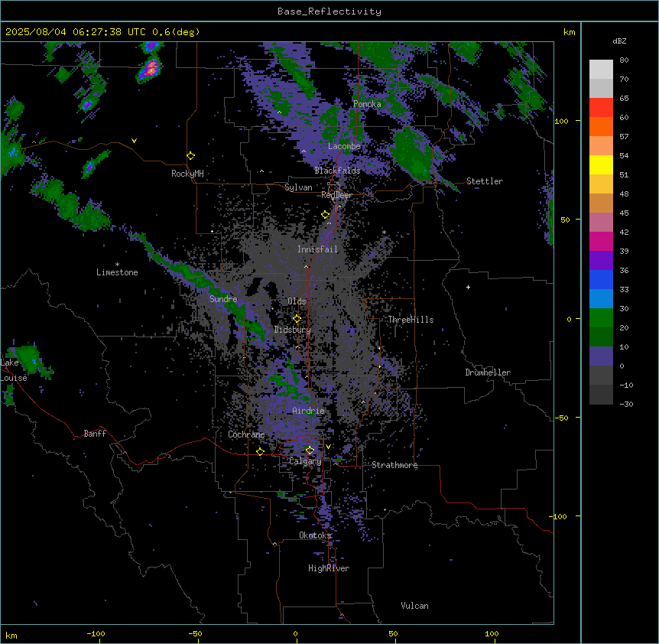Click the yellow diamond marker below Cochrane label

click(260, 452)
